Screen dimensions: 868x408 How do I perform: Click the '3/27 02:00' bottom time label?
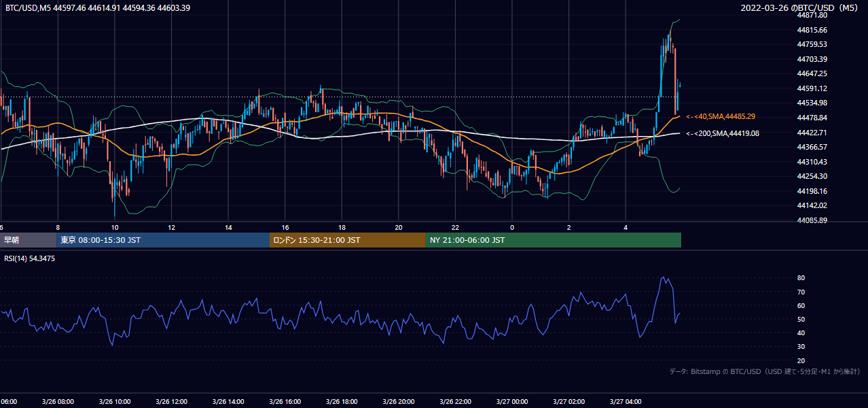tap(569, 402)
